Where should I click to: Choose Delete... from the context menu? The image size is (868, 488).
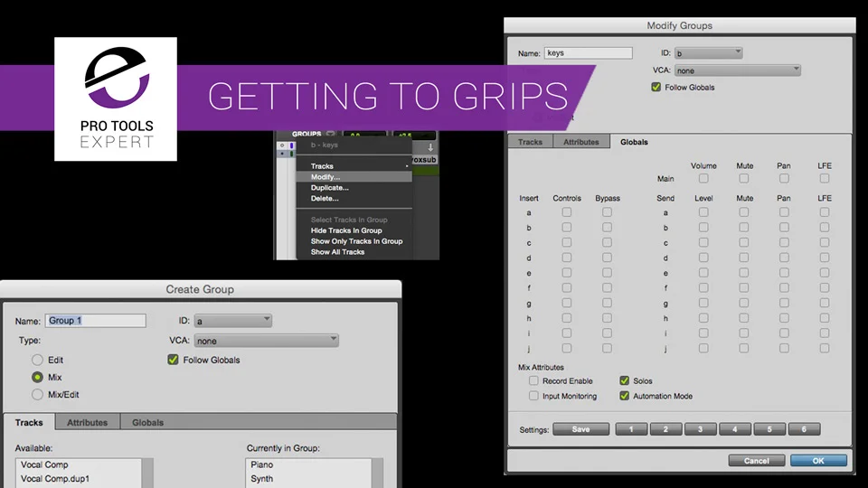[354, 198]
